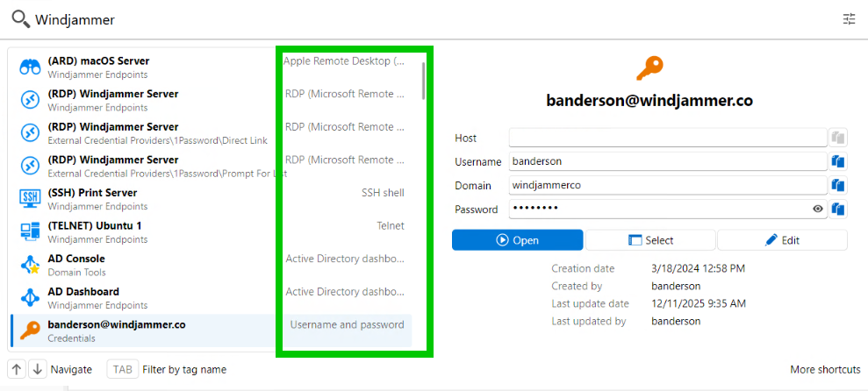Select AD Console entry
This screenshot has width=868, height=391.
pyautogui.click(x=211, y=265)
